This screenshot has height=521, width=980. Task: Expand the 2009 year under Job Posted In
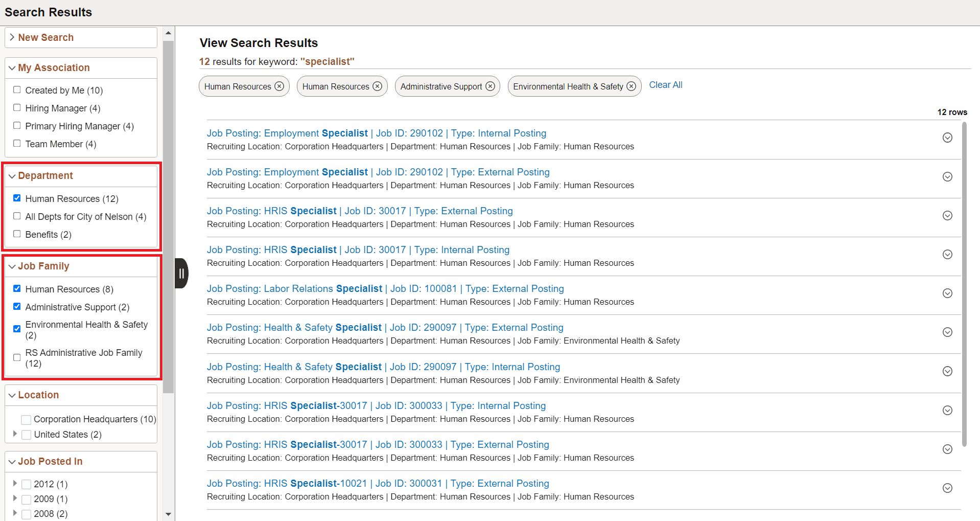tap(15, 499)
